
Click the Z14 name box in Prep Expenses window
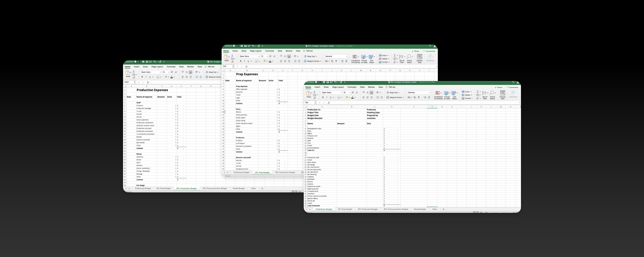[227, 67]
